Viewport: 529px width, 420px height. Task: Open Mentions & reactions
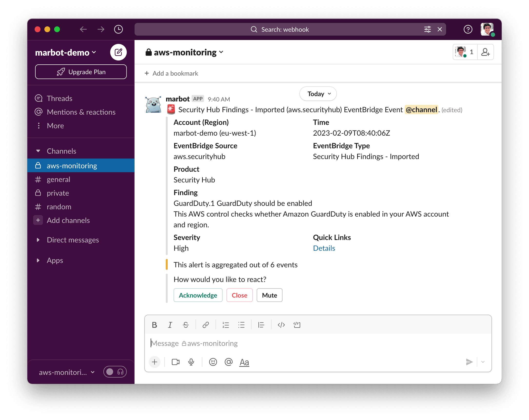pos(81,112)
